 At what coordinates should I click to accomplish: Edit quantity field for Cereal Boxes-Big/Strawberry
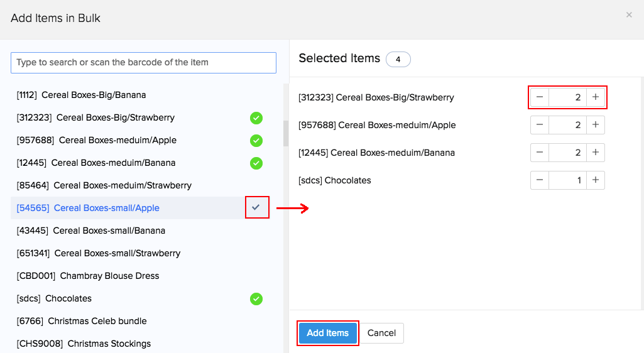pos(567,97)
